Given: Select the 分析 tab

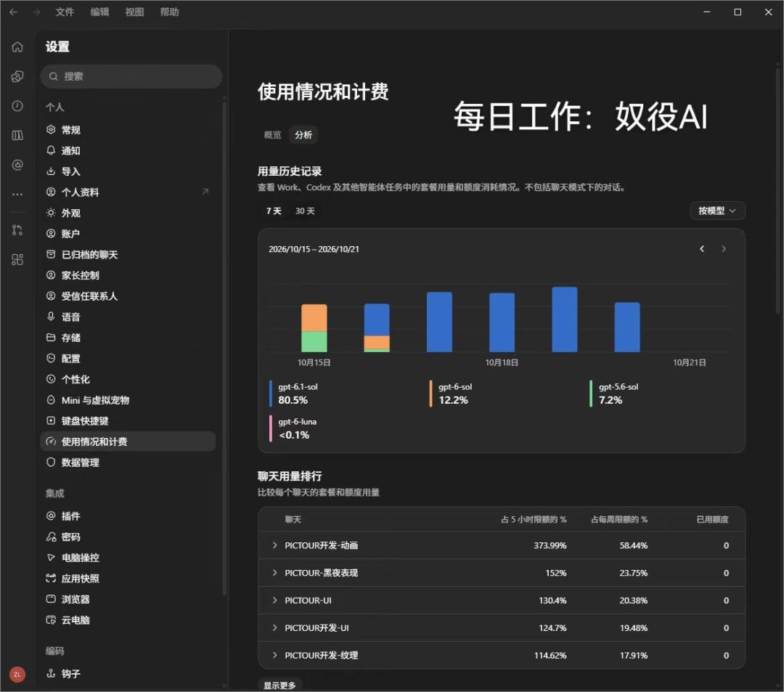Looking at the screenshot, I should click(303, 135).
